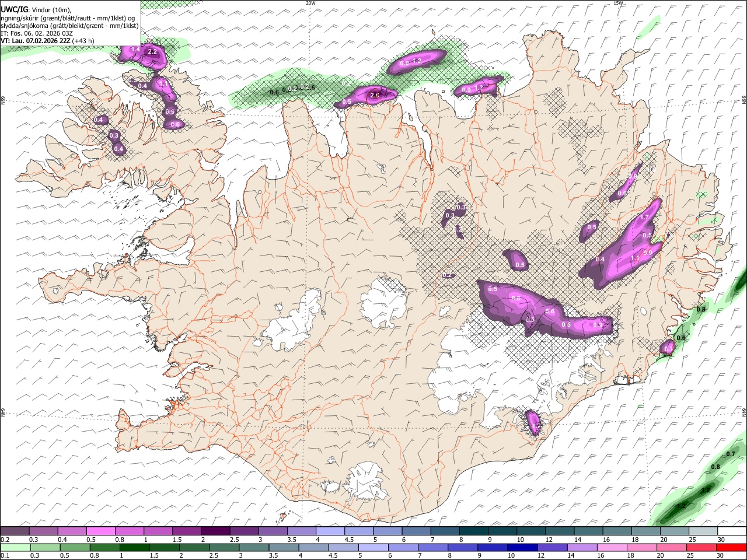Click the "VT: Lau. 07.02.2026 22Z" valid time

pyautogui.click(x=36, y=41)
